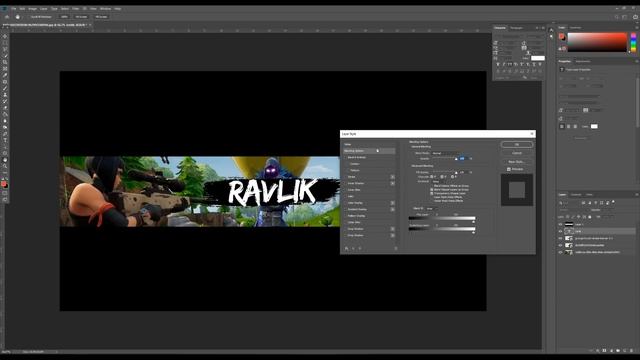This screenshot has width=640, height=360.
Task: Open the File menu
Action: [13, 9]
